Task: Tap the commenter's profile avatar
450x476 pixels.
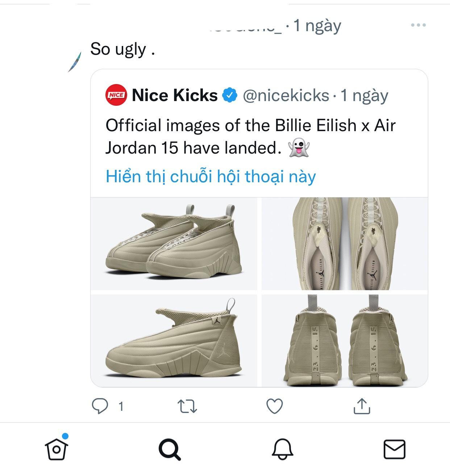Action: [x=74, y=62]
